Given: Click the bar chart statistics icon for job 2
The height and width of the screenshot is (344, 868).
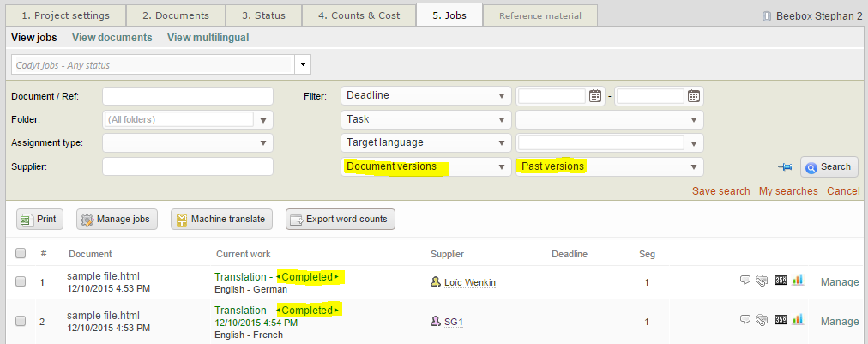Looking at the screenshot, I should 798,320.
